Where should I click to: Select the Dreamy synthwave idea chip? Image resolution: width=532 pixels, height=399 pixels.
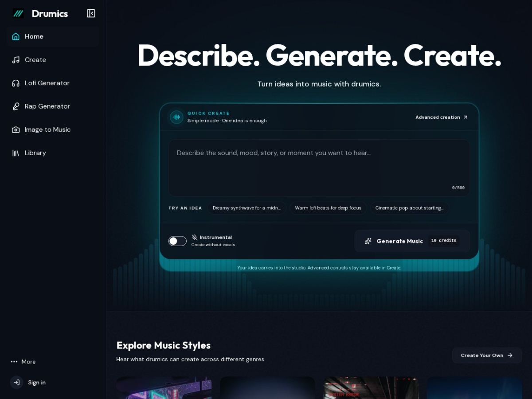(x=246, y=208)
